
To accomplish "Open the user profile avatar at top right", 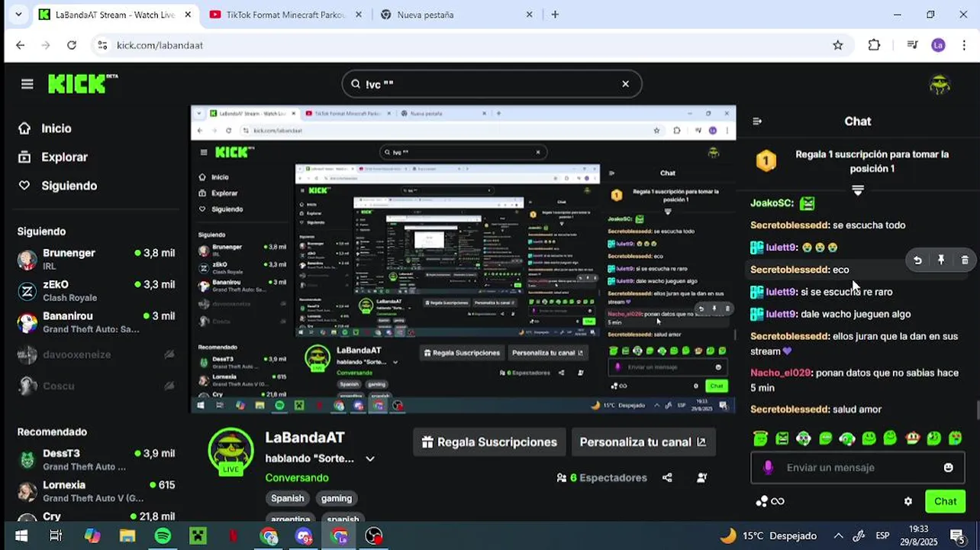I will [940, 85].
